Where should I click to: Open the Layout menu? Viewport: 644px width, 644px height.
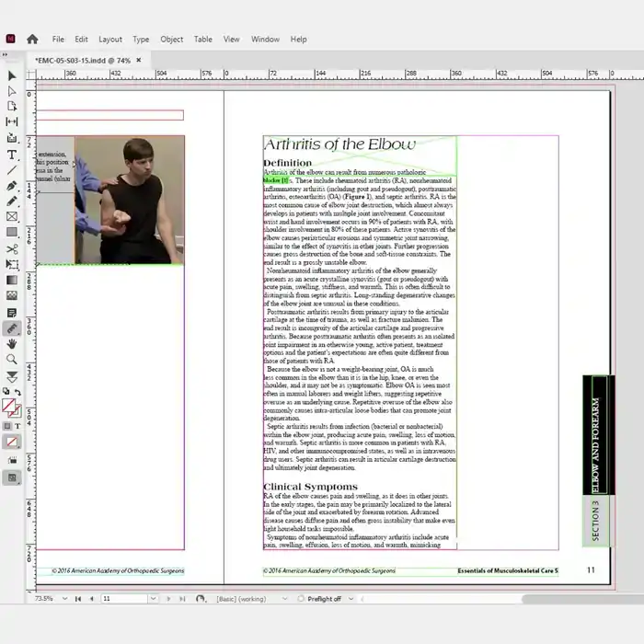click(x=110, y=39)
